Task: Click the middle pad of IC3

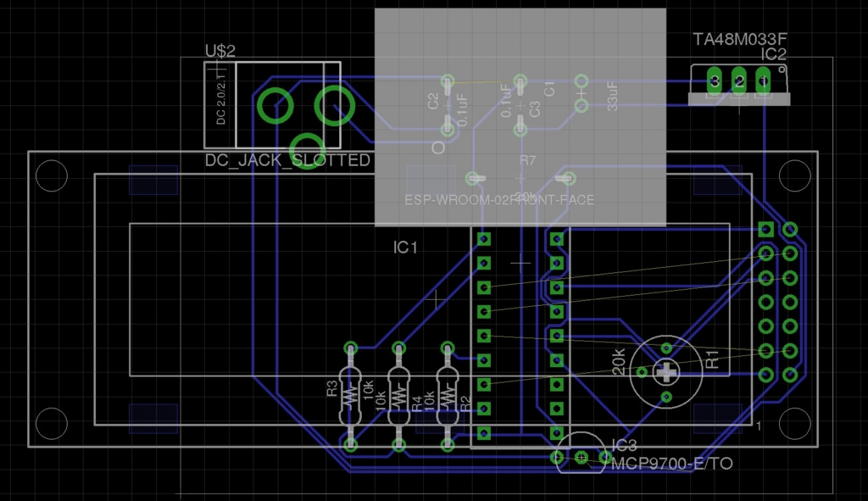Action: point(581,457)
